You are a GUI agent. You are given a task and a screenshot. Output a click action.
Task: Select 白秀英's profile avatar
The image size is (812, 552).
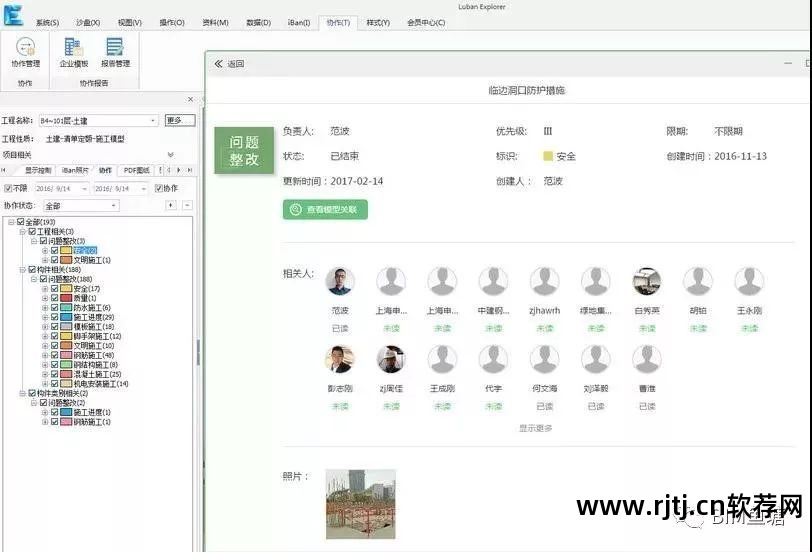(x=647, y=281)
